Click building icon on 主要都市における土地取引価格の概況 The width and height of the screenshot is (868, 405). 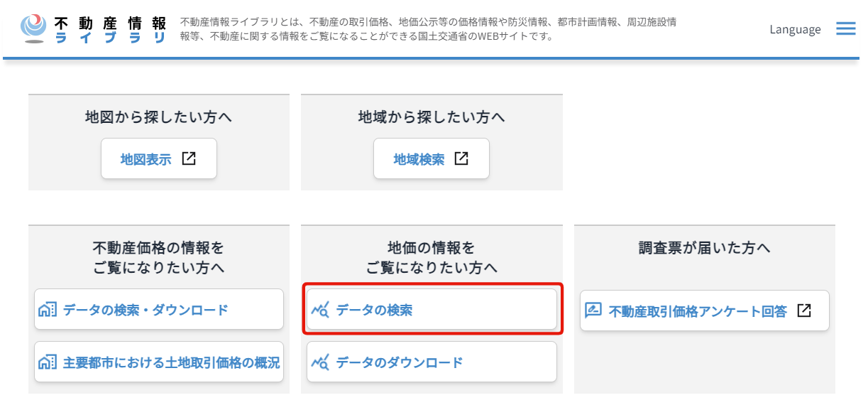click(x=47, y=362)
